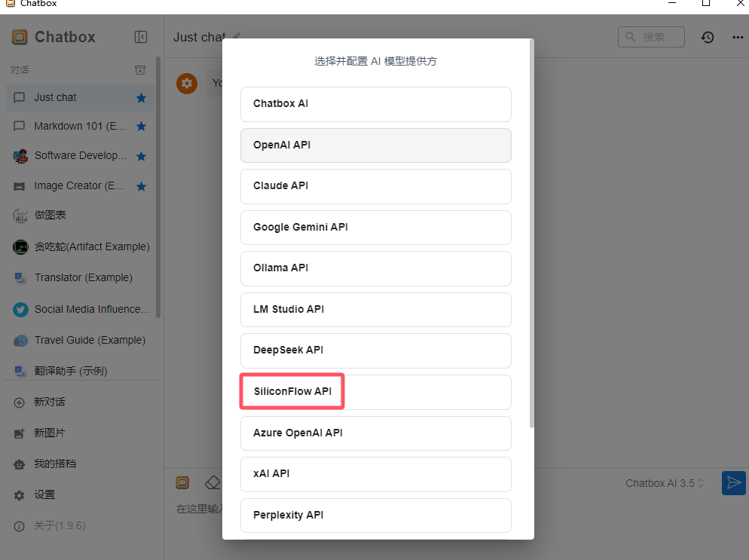
Task: Click the blue send message arrow
Action: [x=733, y=482]
